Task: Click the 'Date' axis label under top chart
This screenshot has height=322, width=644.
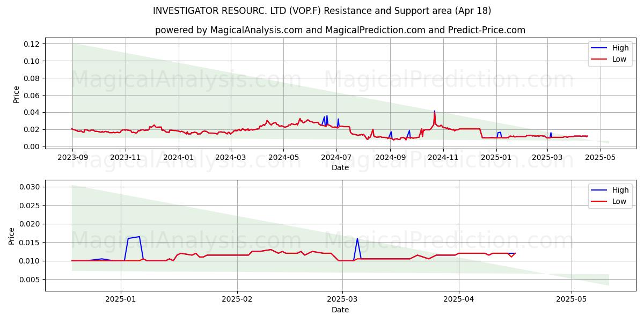Action: (x=340, y=167)
